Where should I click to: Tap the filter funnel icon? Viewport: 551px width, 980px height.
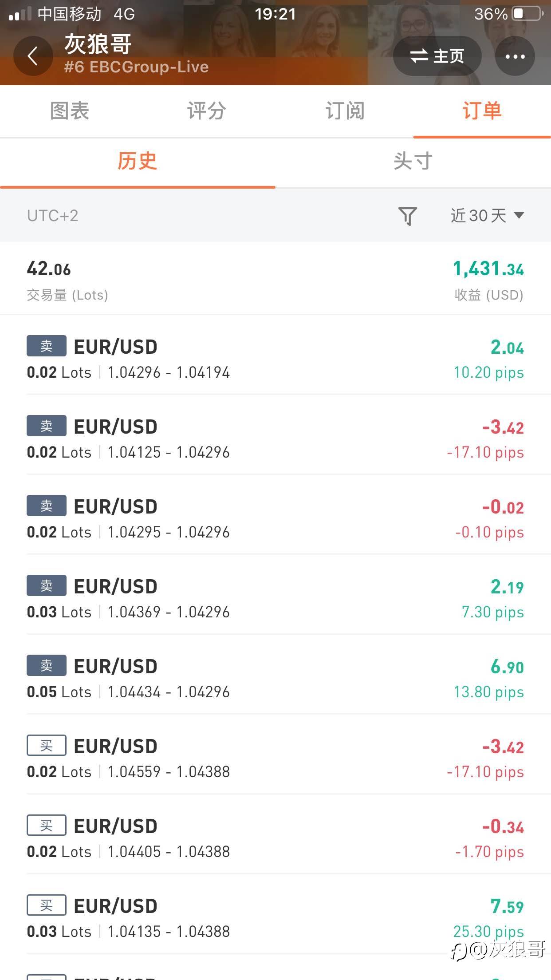click(407, 216)
